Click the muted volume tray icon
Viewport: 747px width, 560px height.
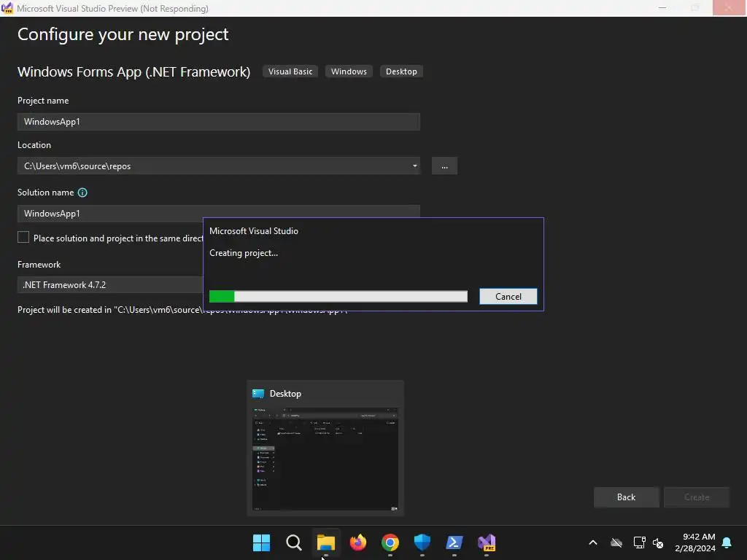[x=658, y=542]
